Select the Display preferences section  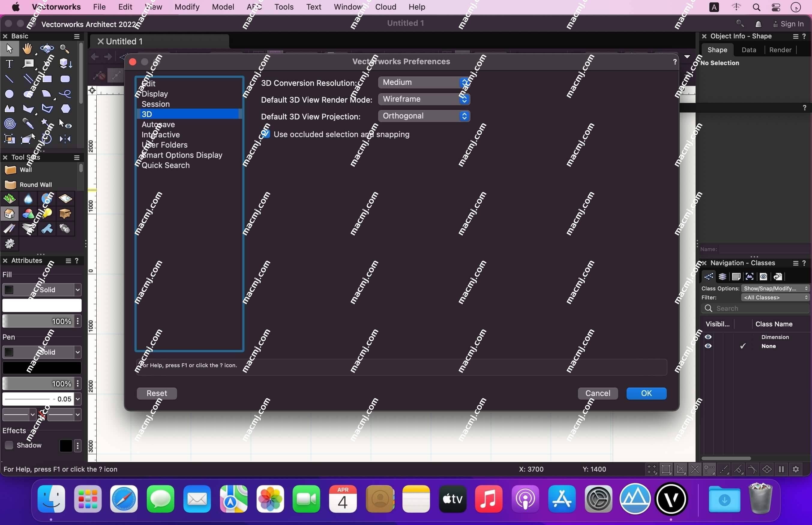[155, 94]
